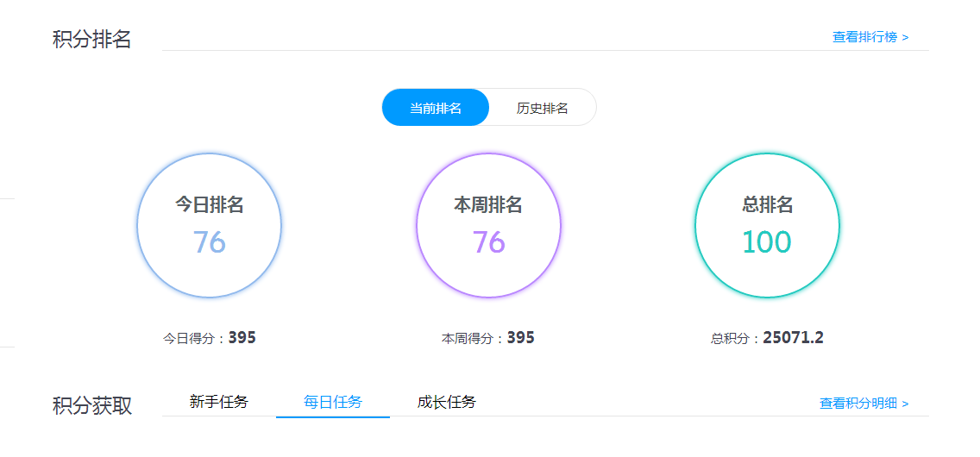Click the 今日得分 395 score text
The height and width of the screenshot is (457, 980).
click(x=210, y=338)
